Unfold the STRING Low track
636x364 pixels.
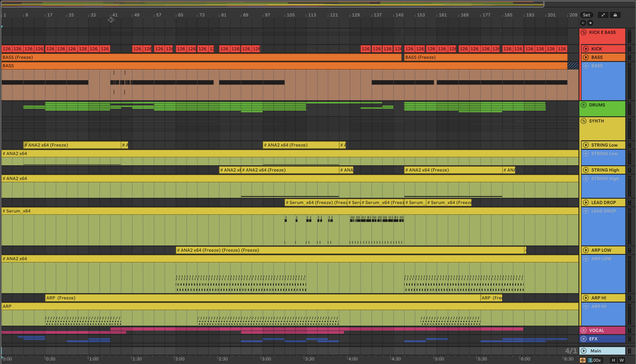click(x=586, y=145)
